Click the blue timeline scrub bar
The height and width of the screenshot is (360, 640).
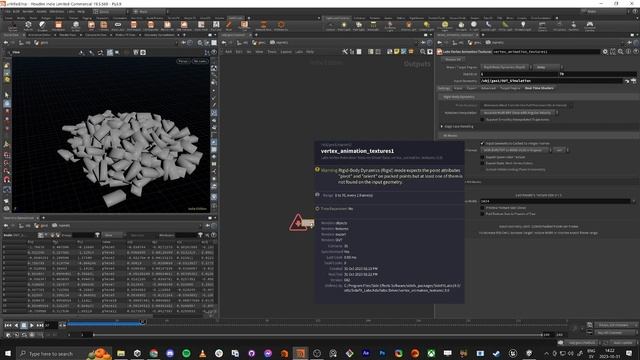pyautogui.click(x=105, y=324)
